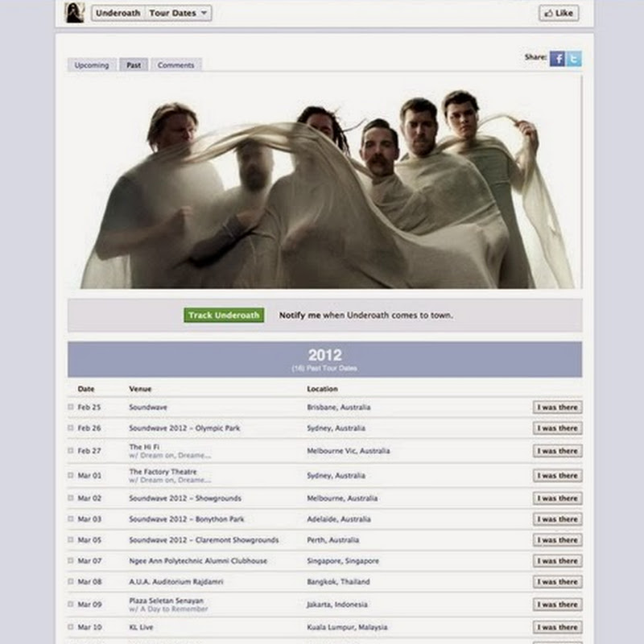Open the Tour Dates dropdown arrow
This screenshot has height=644, width=644.
(204, 13)
